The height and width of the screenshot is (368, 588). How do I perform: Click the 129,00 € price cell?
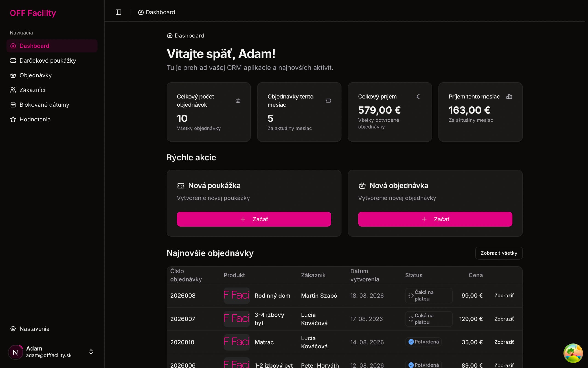[471, 319]
